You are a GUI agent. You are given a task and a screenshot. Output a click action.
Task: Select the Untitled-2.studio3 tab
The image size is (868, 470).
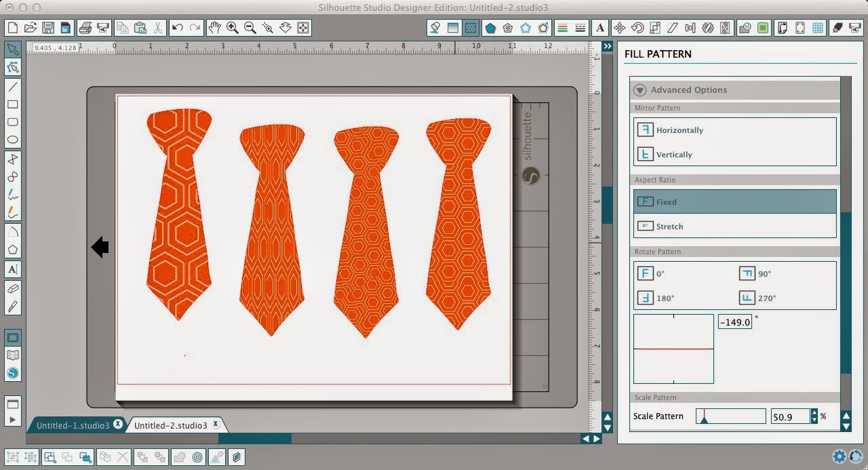coord(170,425)
